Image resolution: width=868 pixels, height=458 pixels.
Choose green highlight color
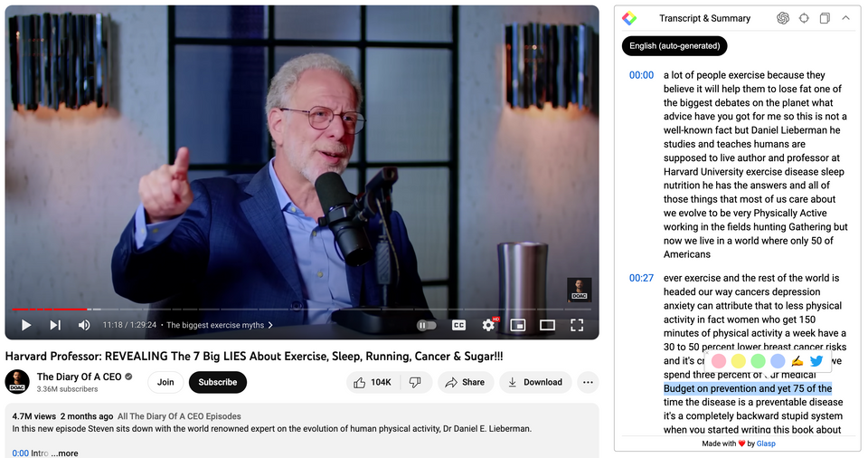click(x=758, y=361)
